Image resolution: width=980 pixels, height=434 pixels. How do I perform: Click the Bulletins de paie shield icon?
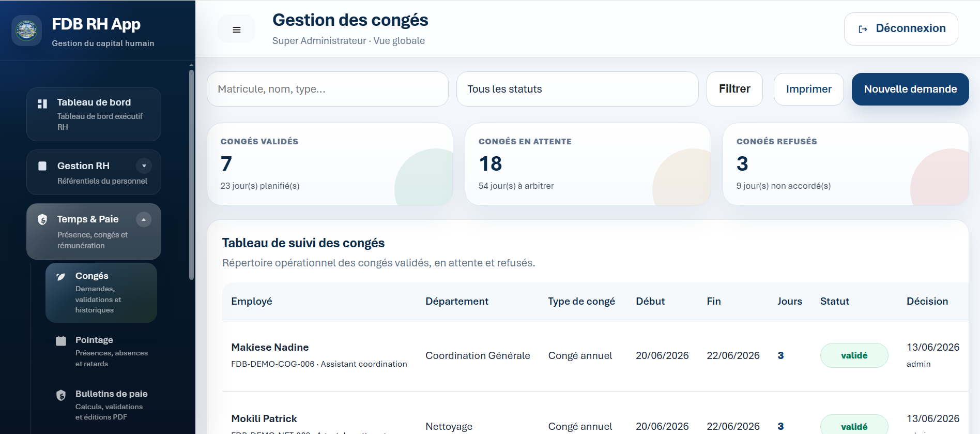pos(61,395)
